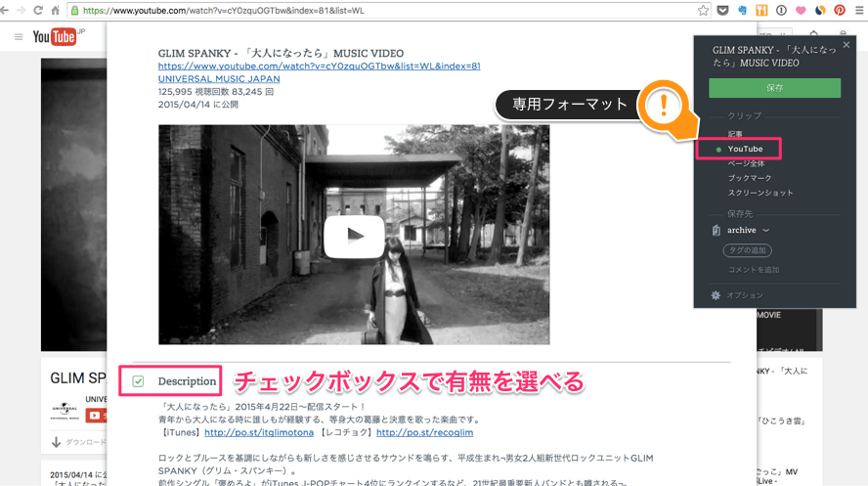Viewport: 868px width, 486px height.
Task: Click the orange Shiftit-style circle extension icon
Action: (820, 10)
